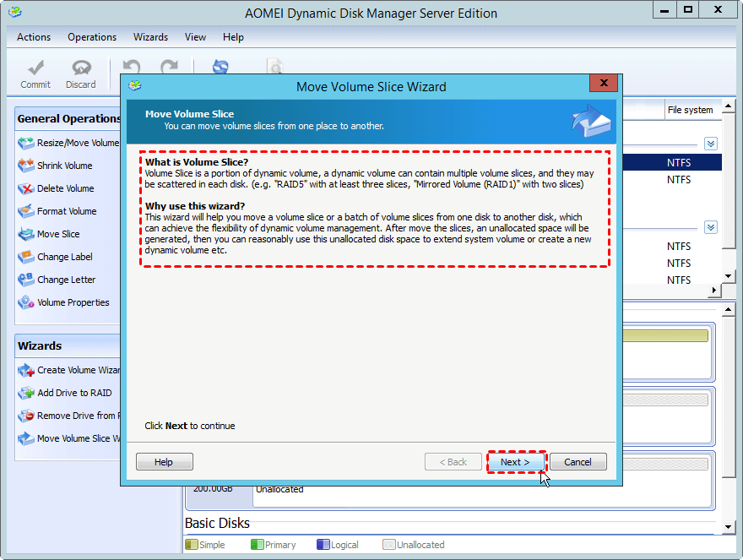
Task: Click volume list scroll up arrow
Action: pyautogui.click(x=729, y=106)
